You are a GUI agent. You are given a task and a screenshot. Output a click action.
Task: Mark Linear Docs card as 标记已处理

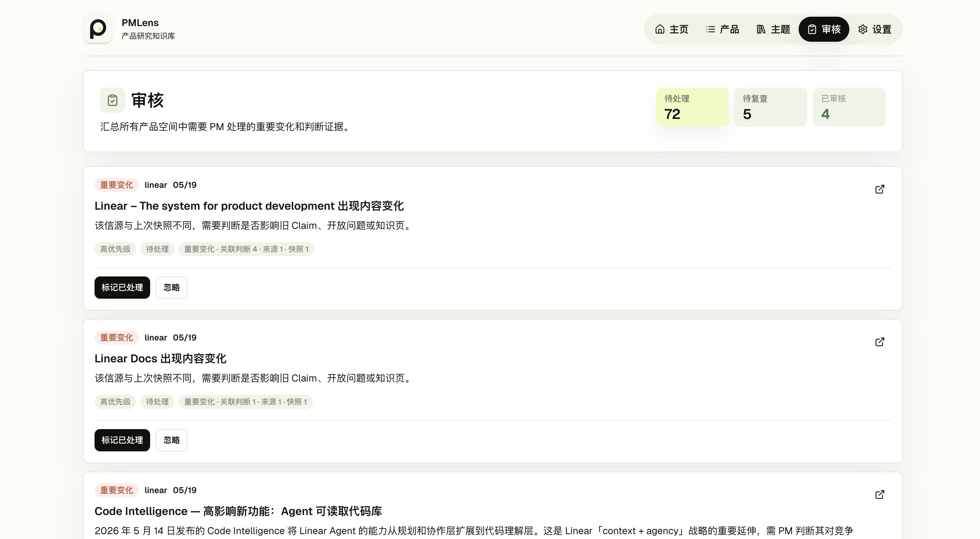122,440
